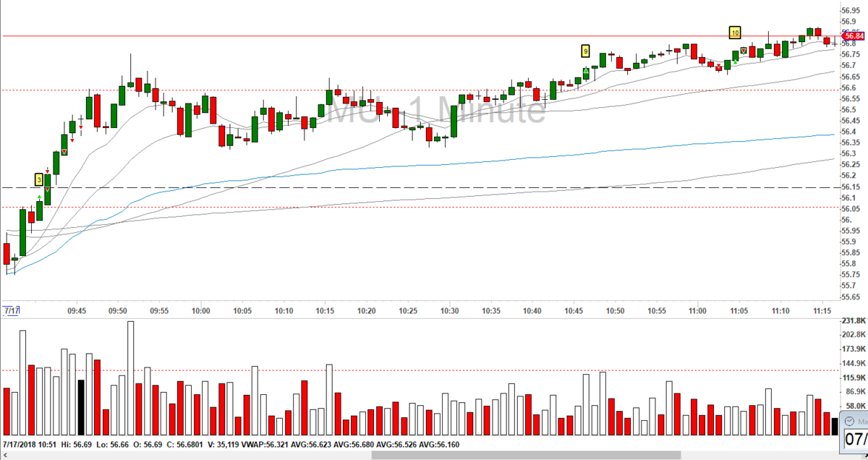Click the green up-arrow signal near 11:05
The image size is (868, 460).
click(735, 62)
